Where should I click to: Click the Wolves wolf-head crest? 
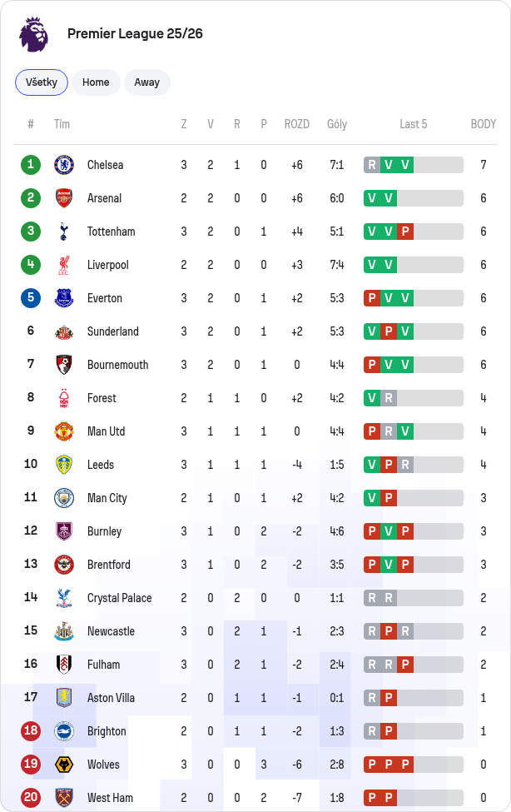(64, 765)
